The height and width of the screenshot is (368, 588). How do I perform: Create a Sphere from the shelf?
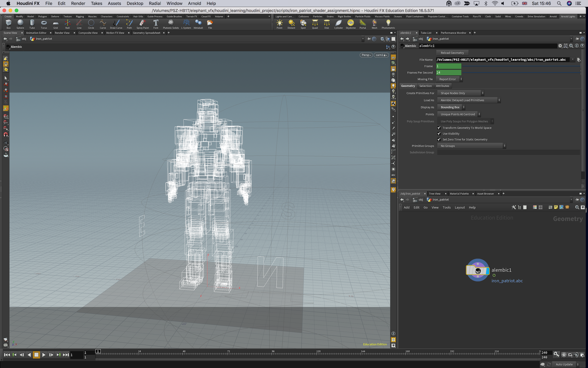click(x=20, y=24)
